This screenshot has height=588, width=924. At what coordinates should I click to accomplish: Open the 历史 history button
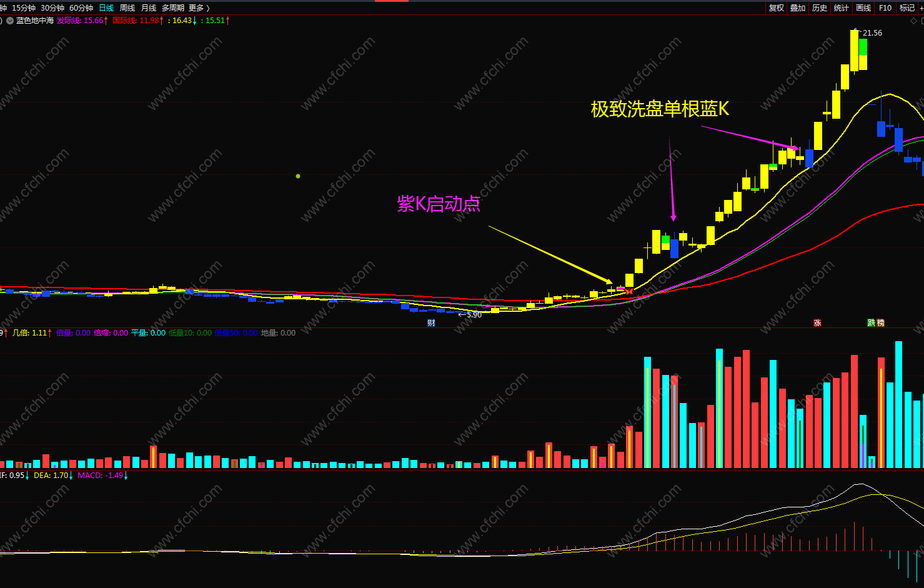click(x=820, y=8)
